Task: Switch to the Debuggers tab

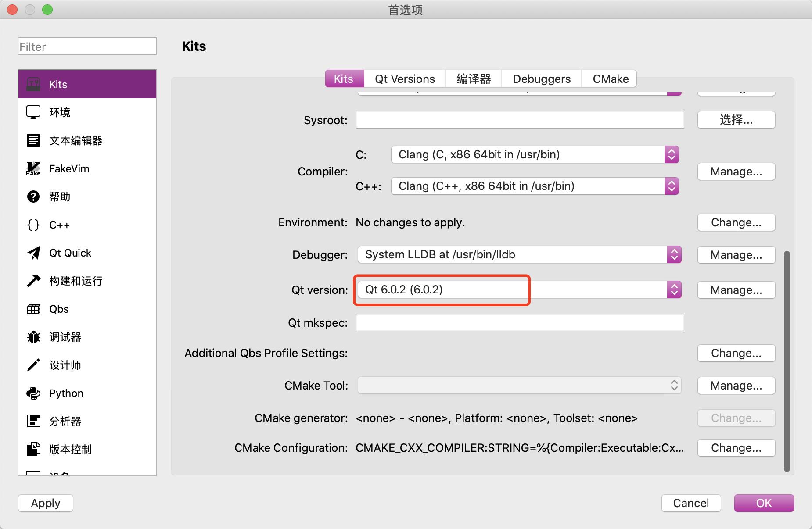Action: click(x=542, y=79)
